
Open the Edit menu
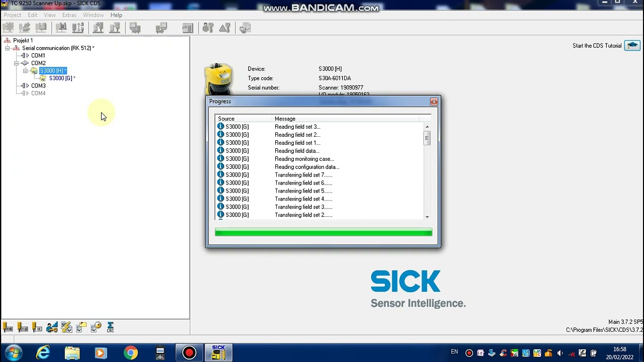click(x=32, y=15)
